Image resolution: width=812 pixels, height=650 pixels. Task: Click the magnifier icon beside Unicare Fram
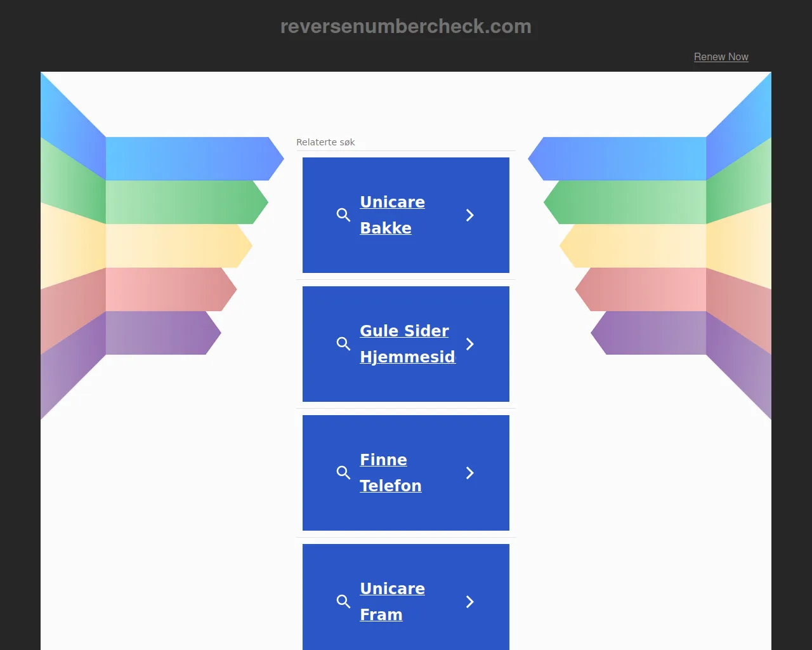point(343,602)
